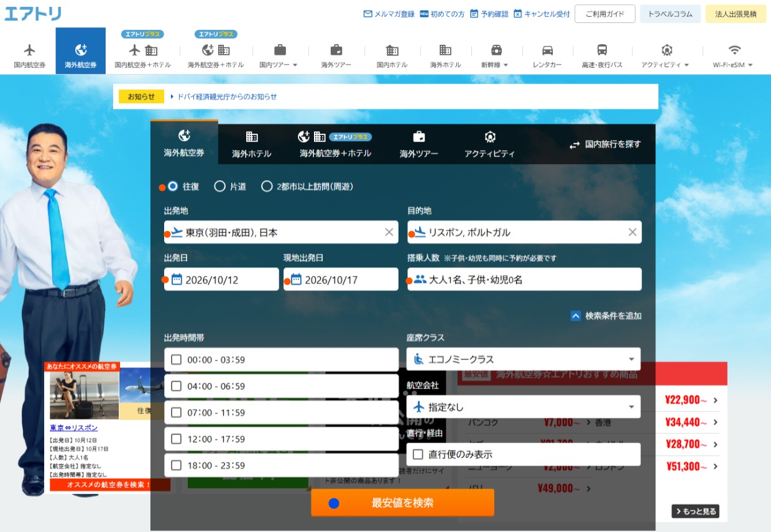Open 法人出張見積 button

pos(736,14)
